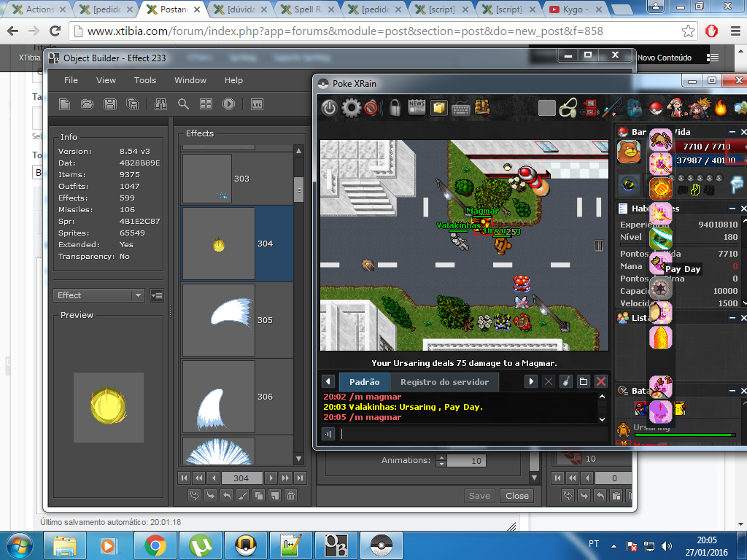Screen dimensions: 747x560
Task: Open the red Pokedex icon
Action: coord(590,108)
